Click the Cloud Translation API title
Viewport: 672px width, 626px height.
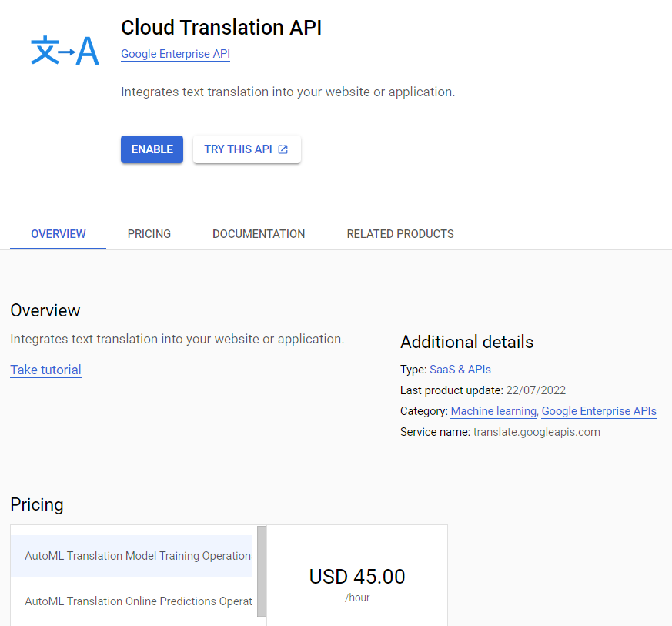(x=221, y=28)
